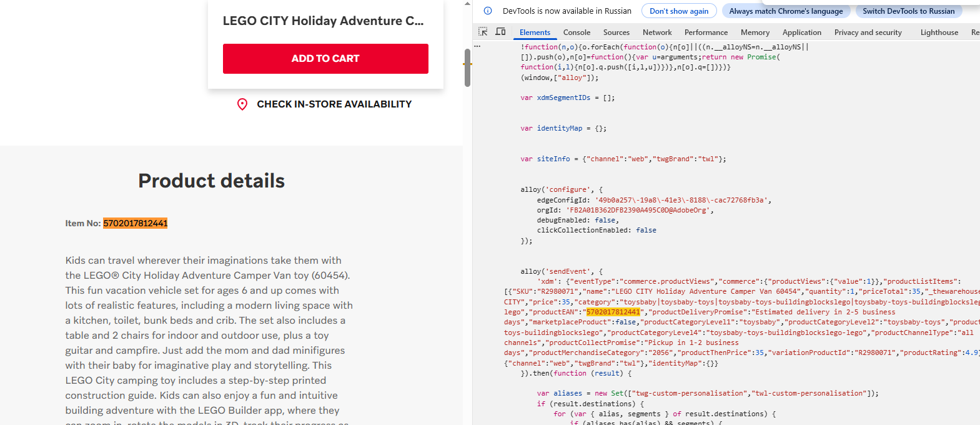The image size is (980, 425).
Task: Click the location pin icon for store availability
Action: [242, 104]
